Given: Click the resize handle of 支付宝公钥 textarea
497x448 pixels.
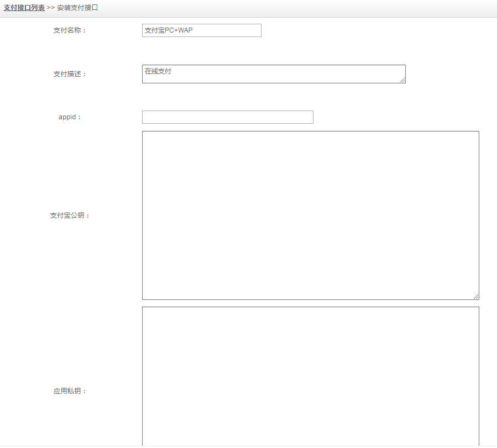Looking at the screenshot, I should click(x=476, y=297).
